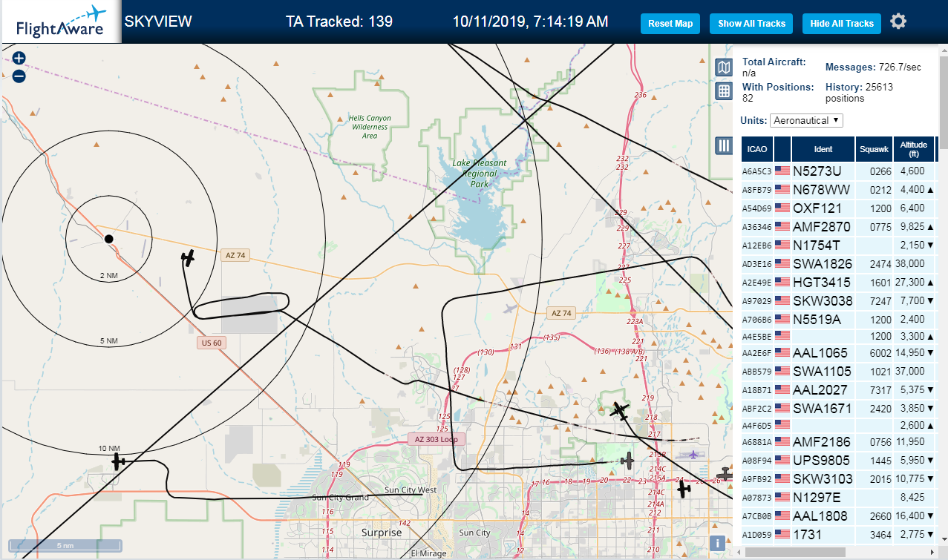Click the AZ 303 Loop road label
Viewport: 948px width, 560px height.
[437, 439]
